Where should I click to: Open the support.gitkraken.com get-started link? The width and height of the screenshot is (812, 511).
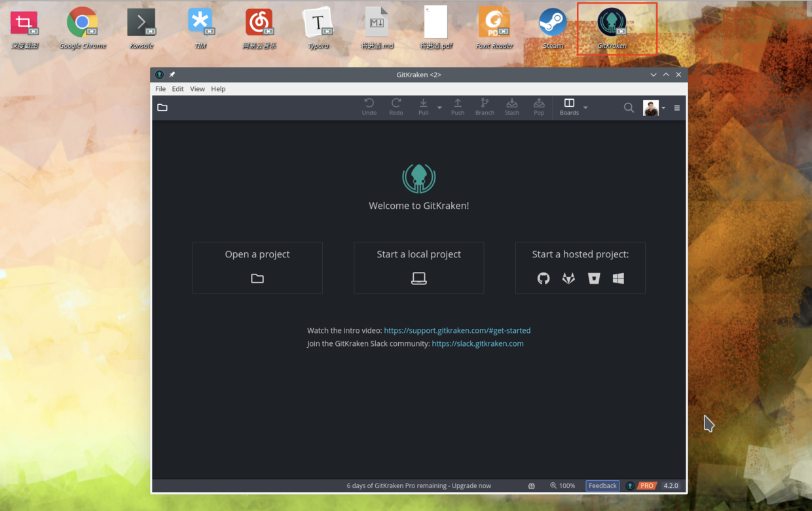(x=457, y=331)
